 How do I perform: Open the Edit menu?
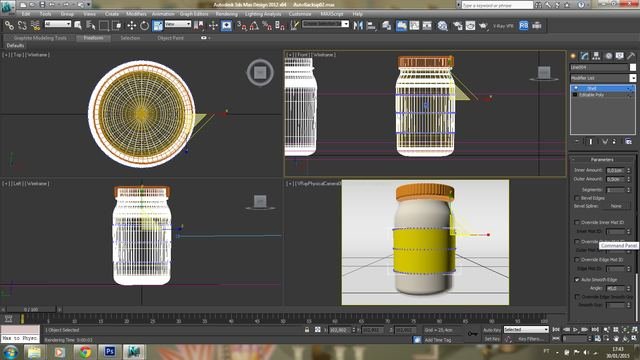click(26, 14)
